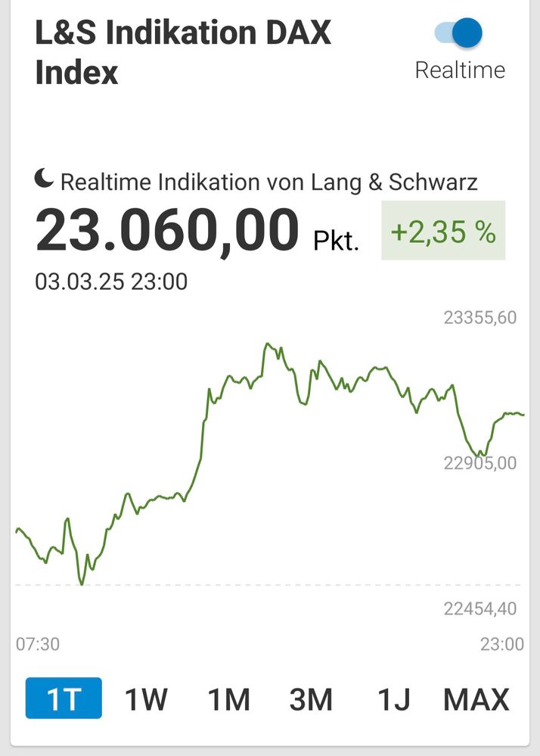This screenshot has width=540, height=756.
Task: Open the 1J yearly chart view
Action: pos(394,698)
